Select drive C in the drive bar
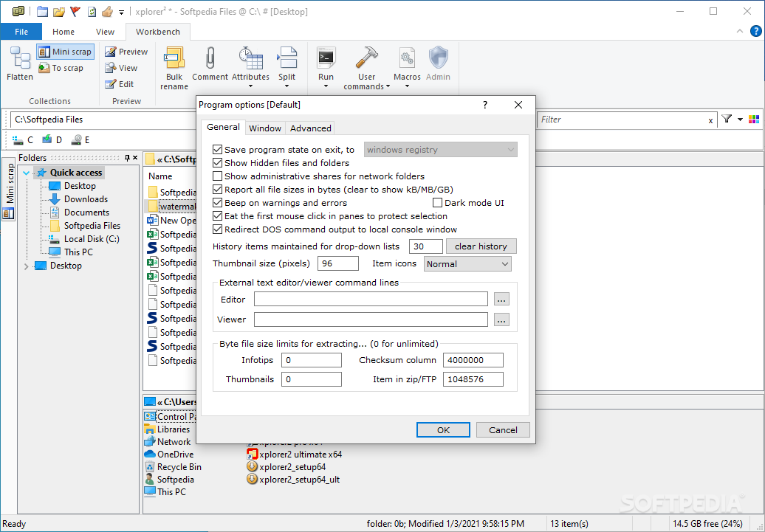The width and height of the screenshot is (765, 532). pos(22,140)
